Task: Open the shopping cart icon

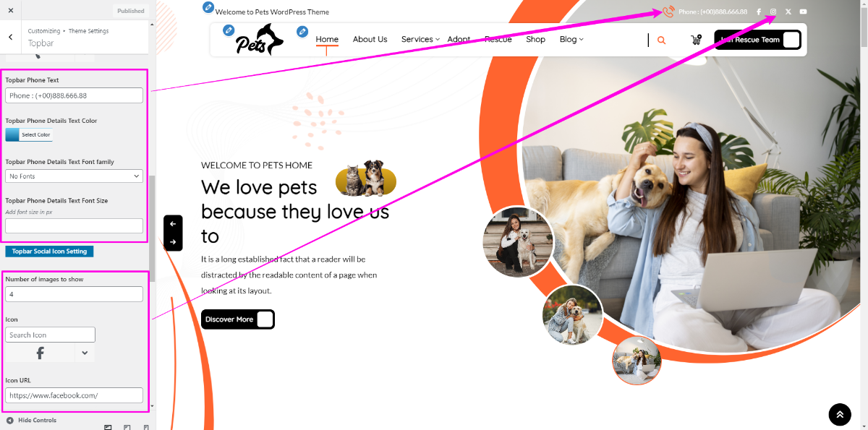Action: 696,40
